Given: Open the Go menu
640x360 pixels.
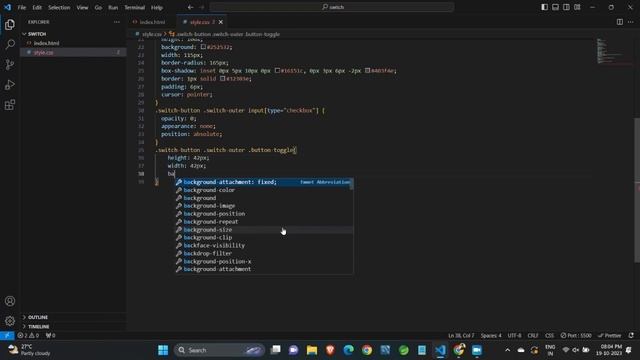Looking at the screenshot, I should click(98, 7).
